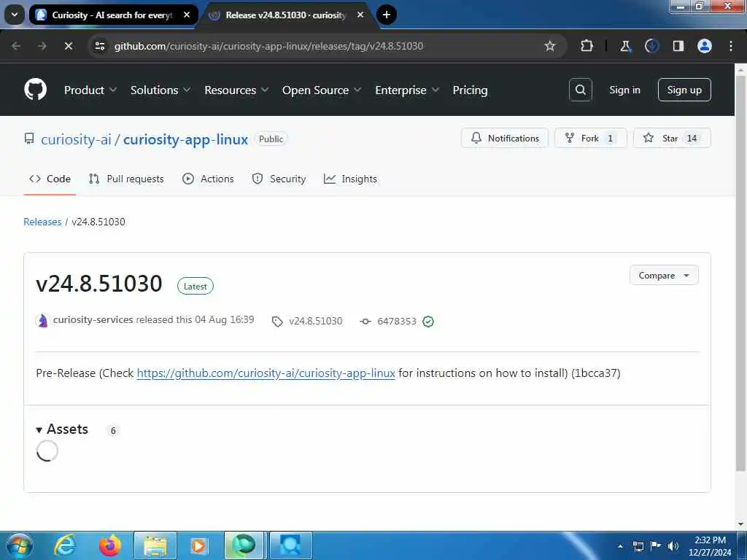Viewport: 747px width, 560px height.
Task: Open the Action Center flag icon
Action: coord(656,545)
